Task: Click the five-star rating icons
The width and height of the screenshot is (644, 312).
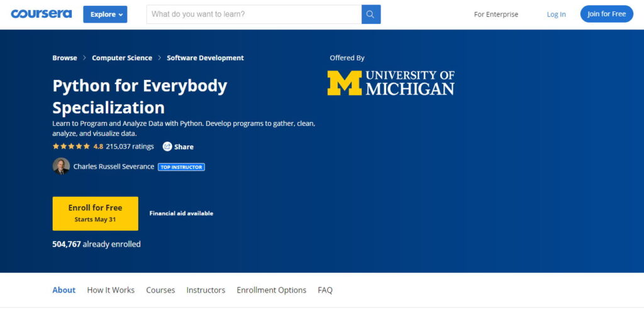Action: pyautogui.click(x=71, y=146)
